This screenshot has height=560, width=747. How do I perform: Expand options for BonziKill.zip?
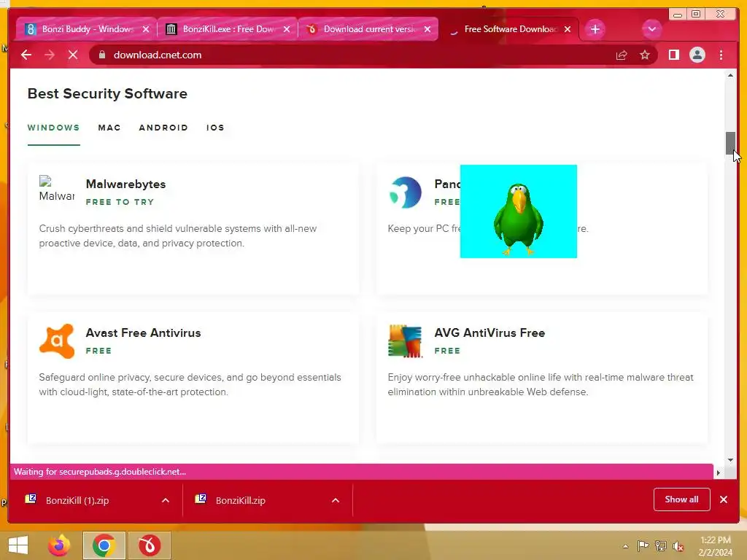point(336,500)
